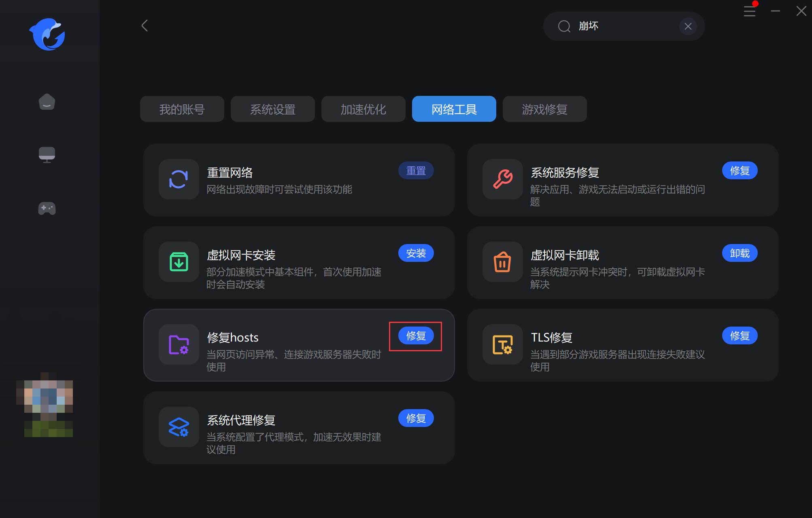Clear the search text with the X icon
The width and height of the screenshot is (812, 518).
[x=688, y=26]
